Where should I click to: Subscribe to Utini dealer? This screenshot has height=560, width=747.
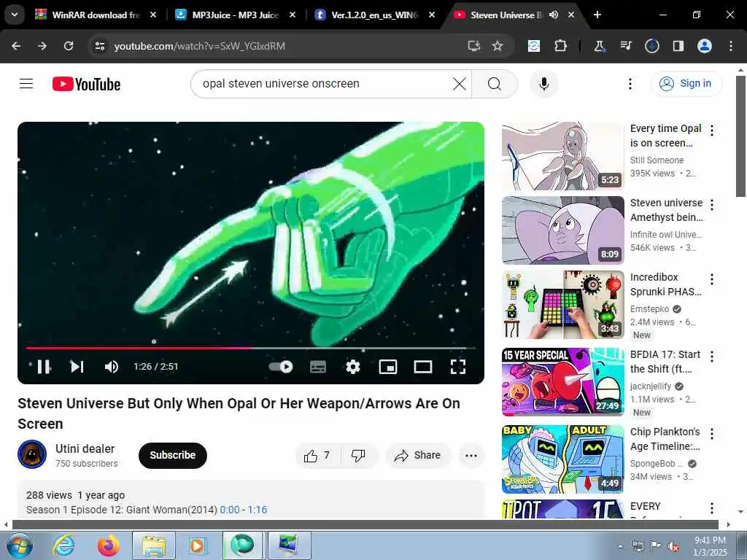pos(172,455)
